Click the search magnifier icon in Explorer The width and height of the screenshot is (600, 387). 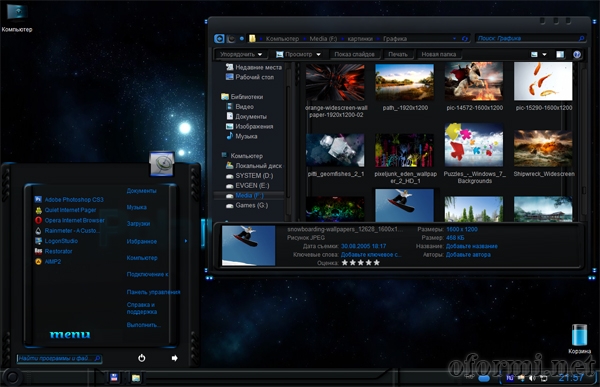[x=581, y=38]
